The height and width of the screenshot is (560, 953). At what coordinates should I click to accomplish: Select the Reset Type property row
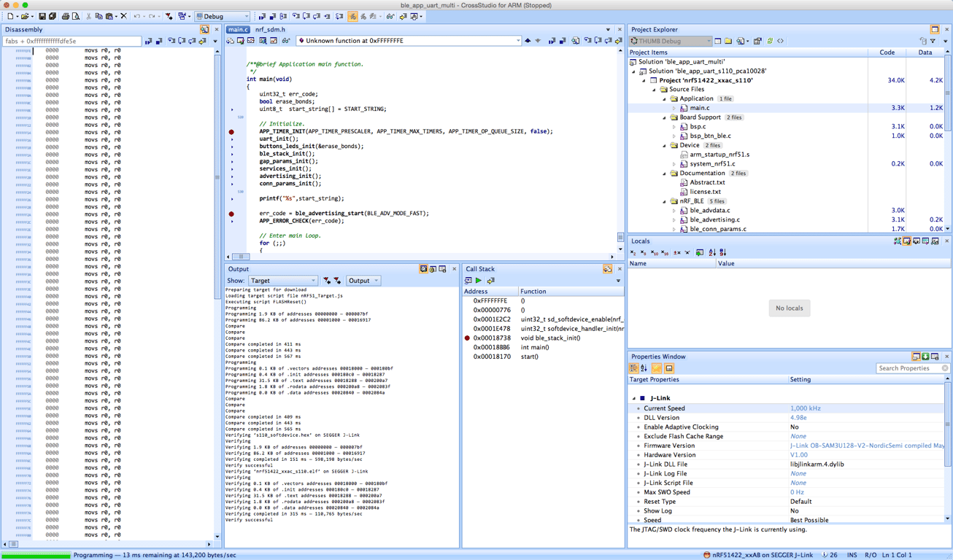(x=787, y=502)
